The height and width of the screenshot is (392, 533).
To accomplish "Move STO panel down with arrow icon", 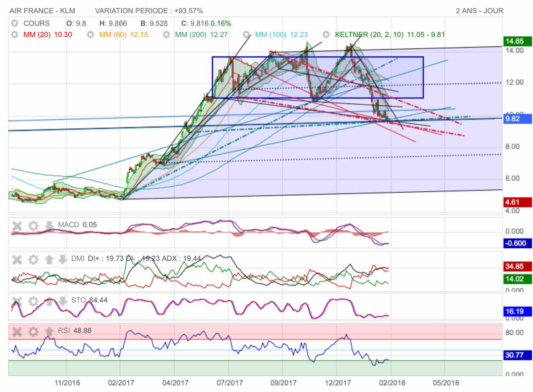I will pos(62,301).
